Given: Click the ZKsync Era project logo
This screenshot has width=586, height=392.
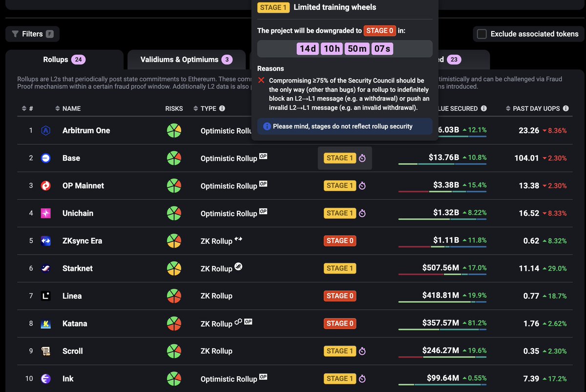Looking at the screenshot, I should [x=46, y=241].
